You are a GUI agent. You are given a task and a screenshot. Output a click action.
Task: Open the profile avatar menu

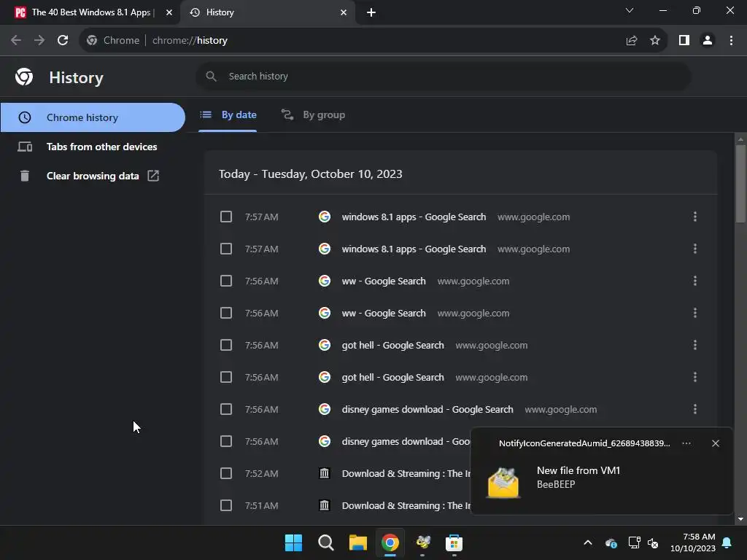point(708,41)
